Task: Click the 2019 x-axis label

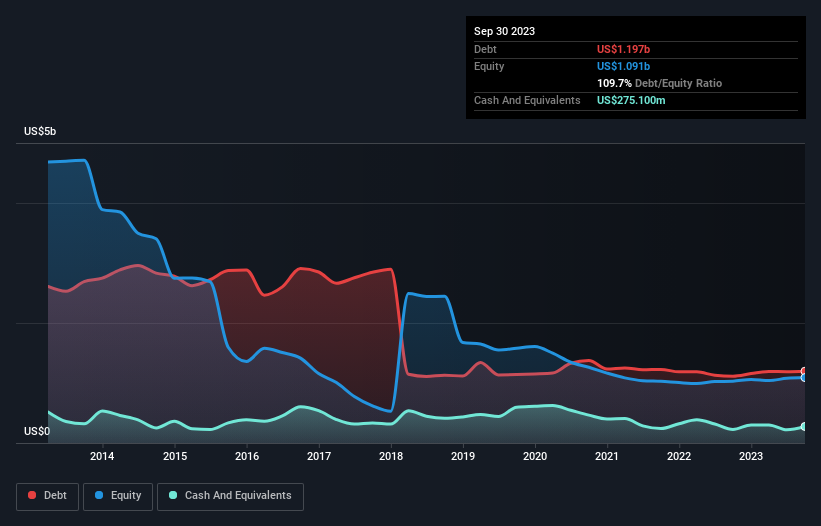Action: click(x=463, y=456)
